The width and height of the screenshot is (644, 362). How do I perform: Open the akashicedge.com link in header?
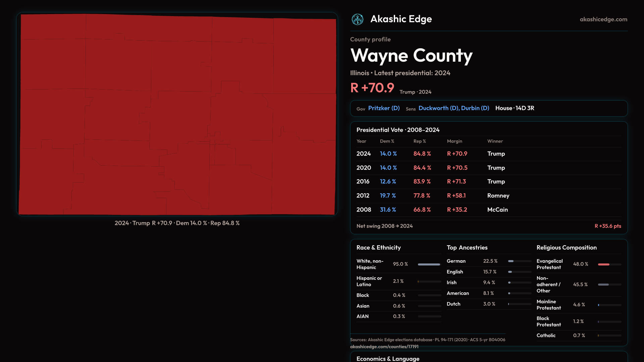603,19
